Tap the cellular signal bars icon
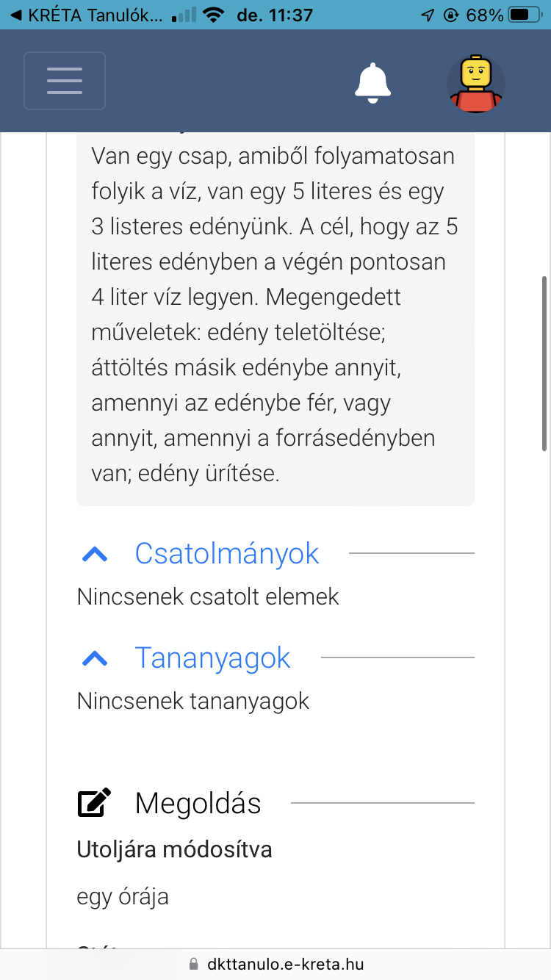This screenshot has height=980, width=551. (183, 15)
